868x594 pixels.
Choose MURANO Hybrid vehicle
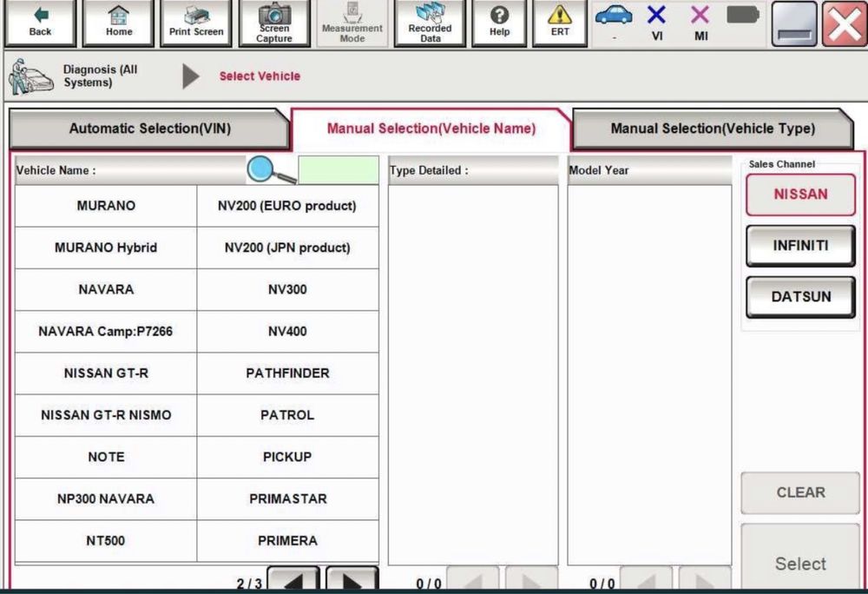pos(106,247)
